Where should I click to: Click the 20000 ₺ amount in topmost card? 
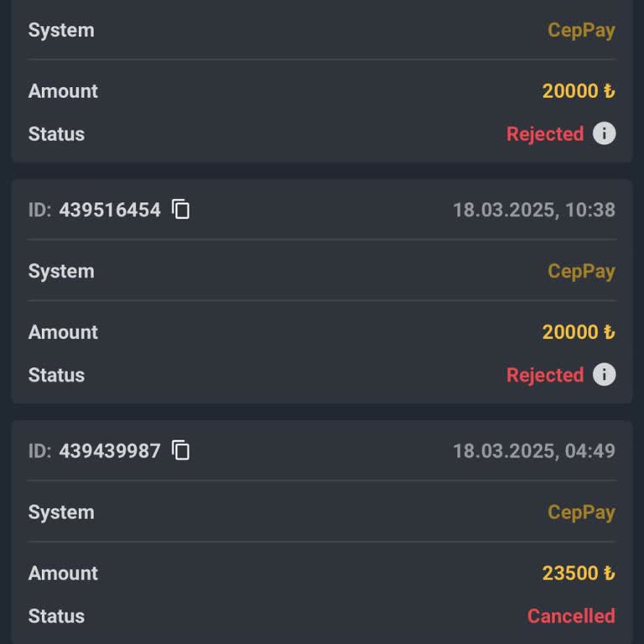tap(578, 91)
